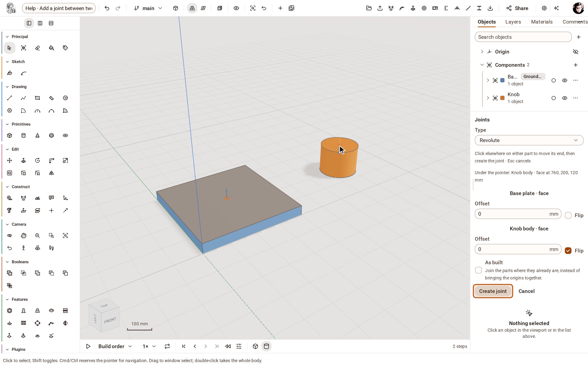Select the arrow Select tool in Principal
This screenshot has height=368, width=588.
pyautogui.click(x=9, y=48)
